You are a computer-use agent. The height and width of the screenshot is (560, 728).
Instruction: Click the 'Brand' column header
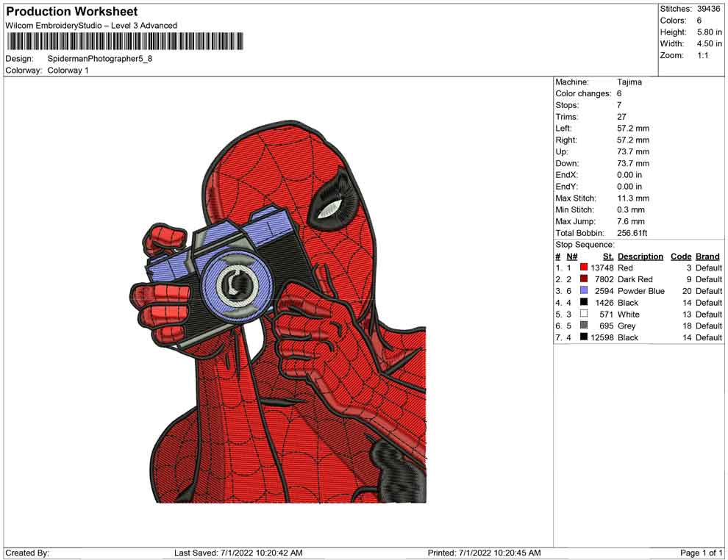[707, 256]
